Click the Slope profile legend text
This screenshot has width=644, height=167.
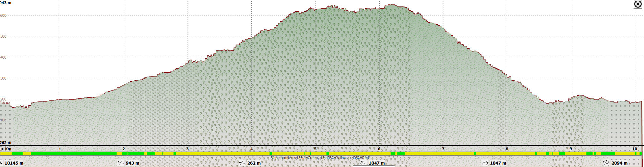click(320, 158)
